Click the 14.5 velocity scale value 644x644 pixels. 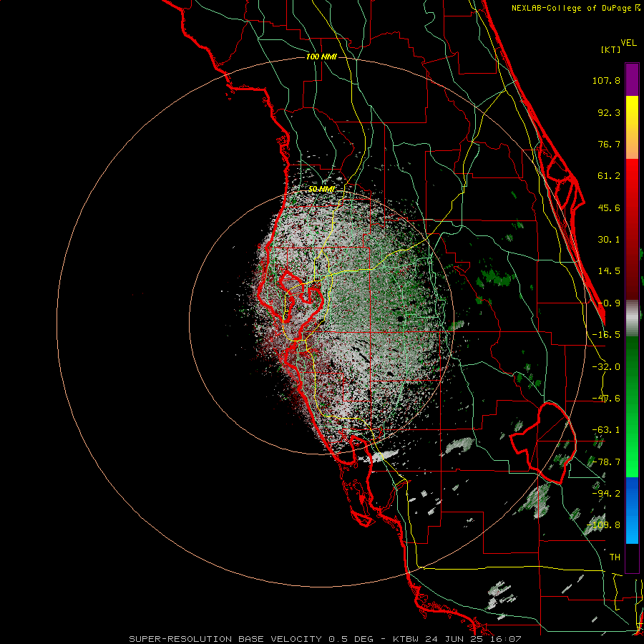coord(609,271)
